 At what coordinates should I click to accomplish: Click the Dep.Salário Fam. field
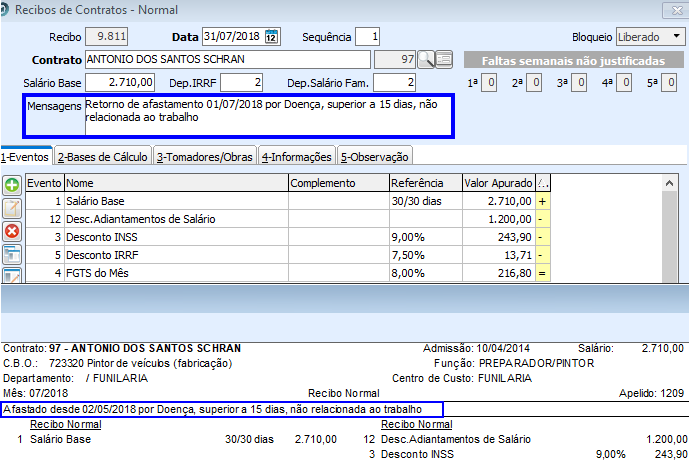pos(395,82)
